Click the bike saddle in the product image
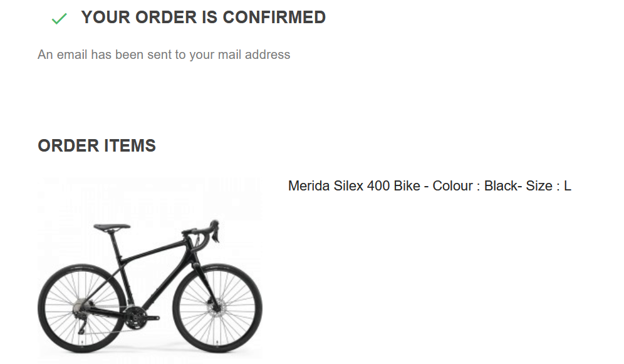624x364 pixels. 112,227
